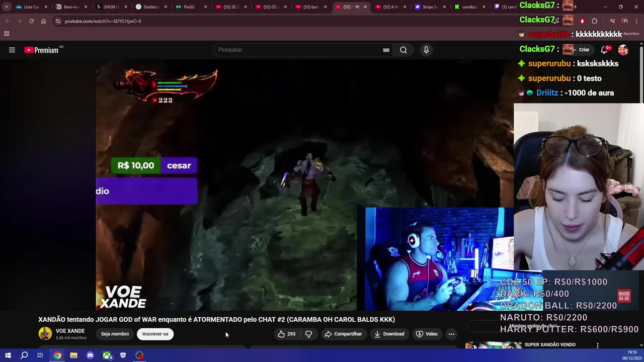Open more actions three-dot menu
Viewport: 644px width, 362px height.
point(451,334)
